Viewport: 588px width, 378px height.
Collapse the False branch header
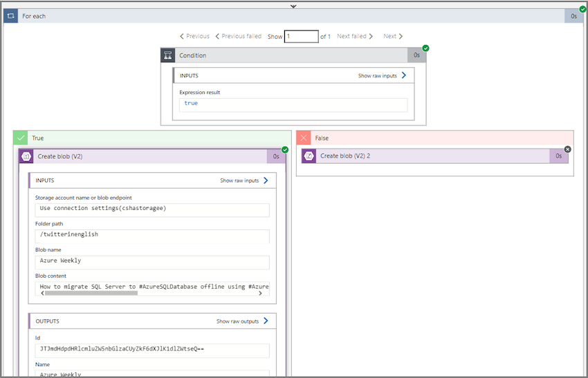click(435, 138)
